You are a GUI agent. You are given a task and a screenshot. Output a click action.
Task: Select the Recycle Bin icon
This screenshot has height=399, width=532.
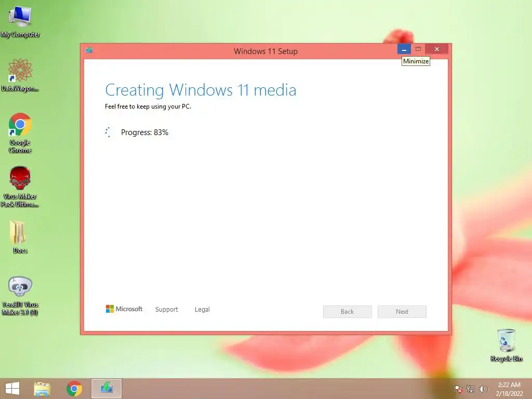pos(506,345)
